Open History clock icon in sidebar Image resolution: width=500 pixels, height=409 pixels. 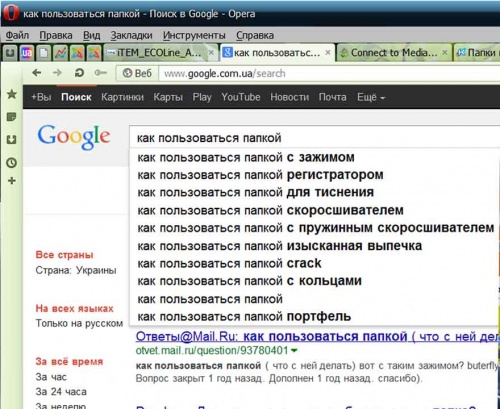click(12, 163)
